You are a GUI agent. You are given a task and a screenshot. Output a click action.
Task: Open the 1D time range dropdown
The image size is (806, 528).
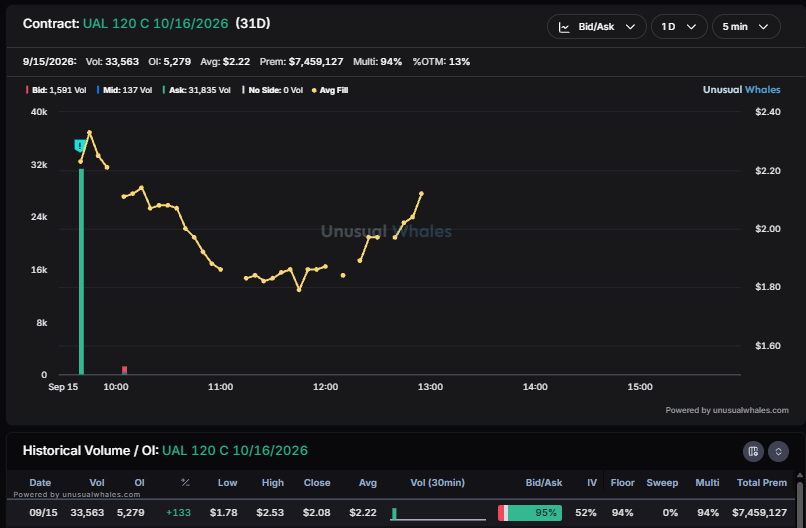(x=679, y=27)
